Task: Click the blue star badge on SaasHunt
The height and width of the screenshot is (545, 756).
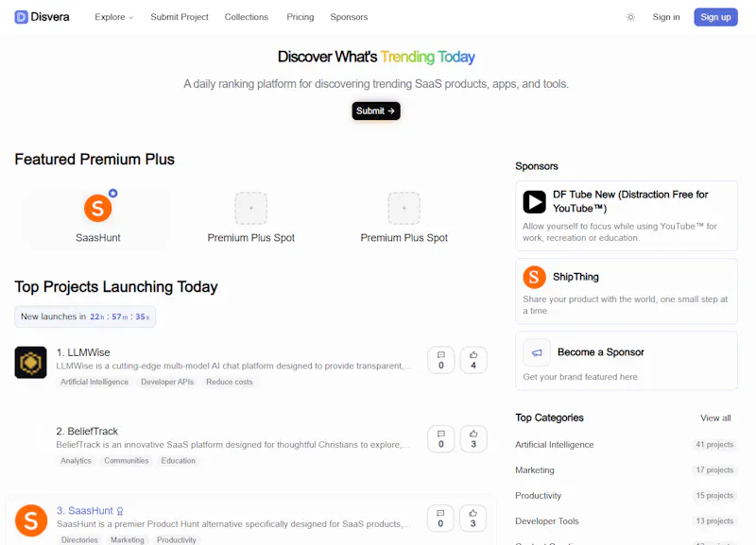Action: (x=112, y=194)
